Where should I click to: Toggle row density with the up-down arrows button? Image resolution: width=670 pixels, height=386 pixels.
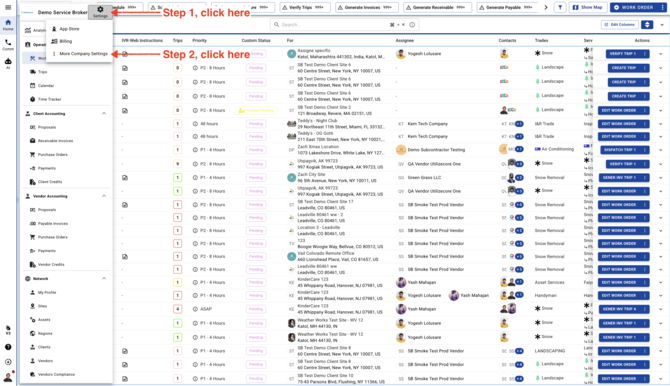click(647, 25)
